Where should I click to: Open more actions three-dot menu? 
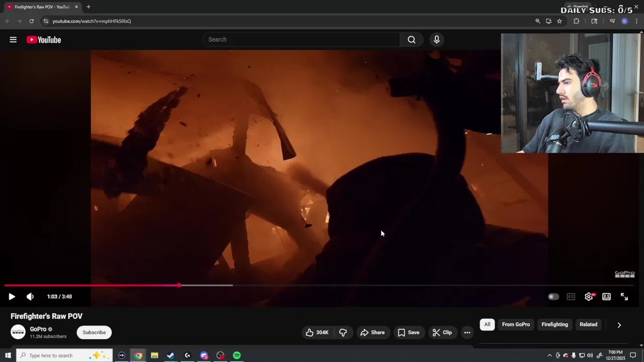click(x=467, y=332)
